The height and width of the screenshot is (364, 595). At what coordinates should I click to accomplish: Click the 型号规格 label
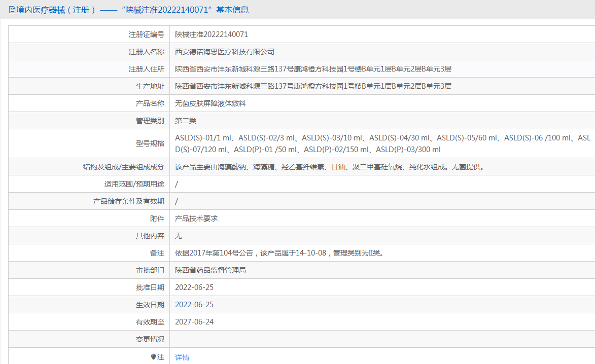pos(150,143)
